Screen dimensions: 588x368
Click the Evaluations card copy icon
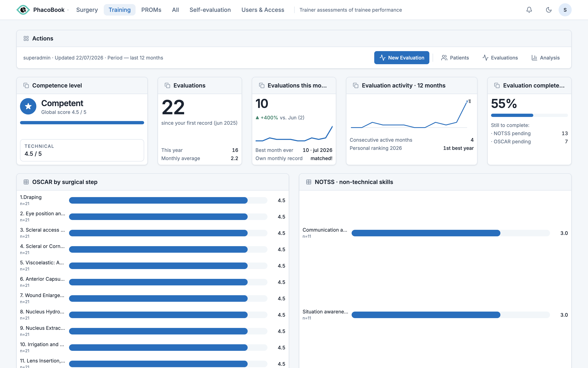point(167,85)
